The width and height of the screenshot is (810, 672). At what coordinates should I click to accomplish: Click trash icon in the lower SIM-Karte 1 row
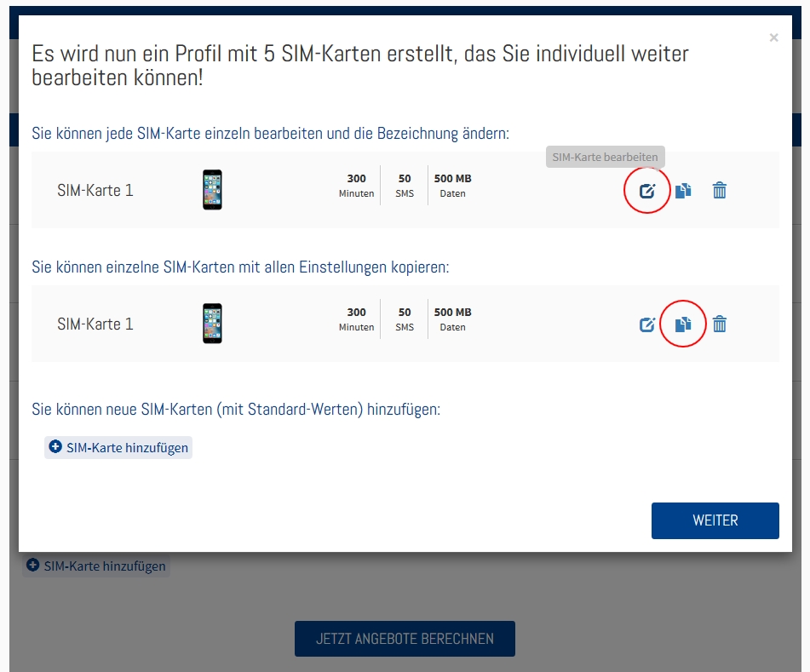tap(720, 325)
